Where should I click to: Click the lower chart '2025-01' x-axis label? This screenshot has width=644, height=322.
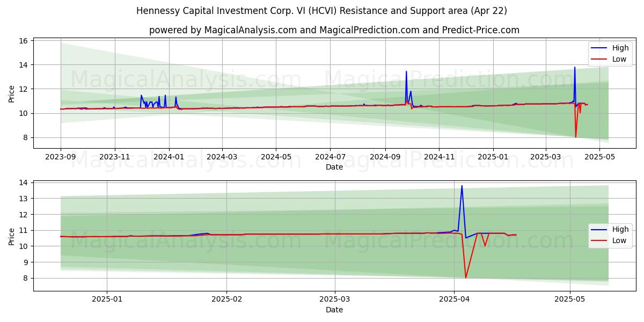(107, 300)
